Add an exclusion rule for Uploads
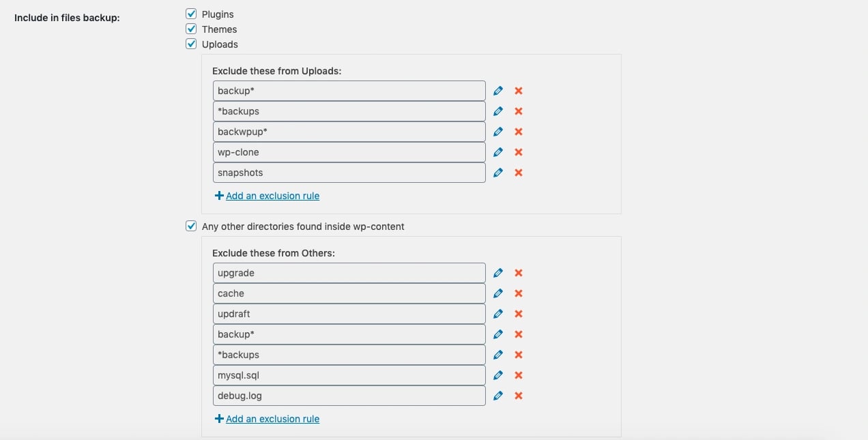Viewport: 868px width, 440px height. click(x=272, y=196)
